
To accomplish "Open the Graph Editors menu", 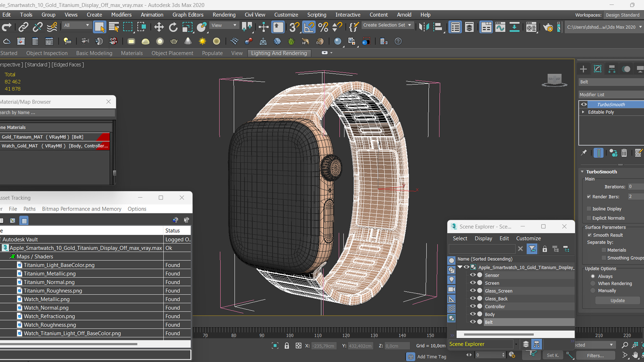I will click(188, 15).
